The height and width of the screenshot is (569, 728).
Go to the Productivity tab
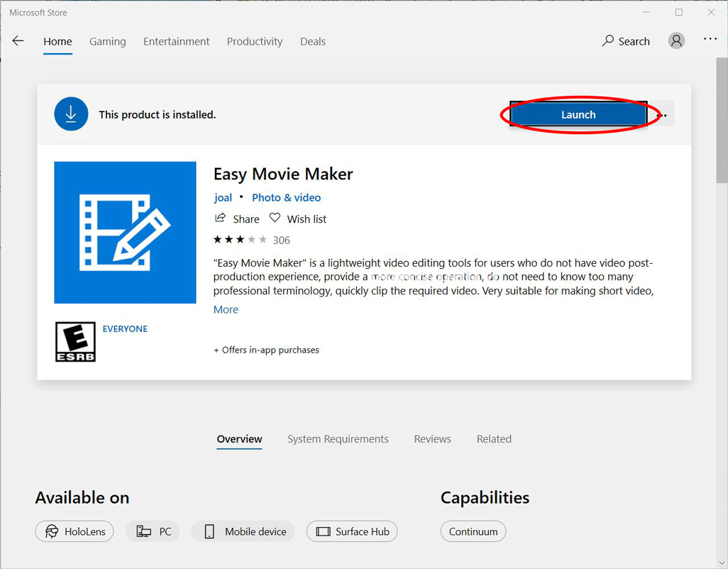click(255, 41)
